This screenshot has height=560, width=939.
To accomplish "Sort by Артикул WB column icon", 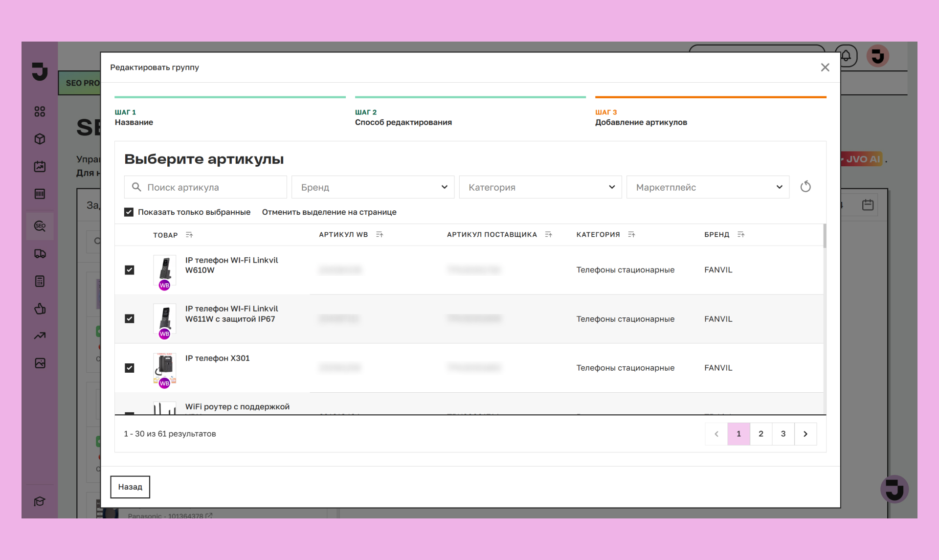I will coord(380,235).
